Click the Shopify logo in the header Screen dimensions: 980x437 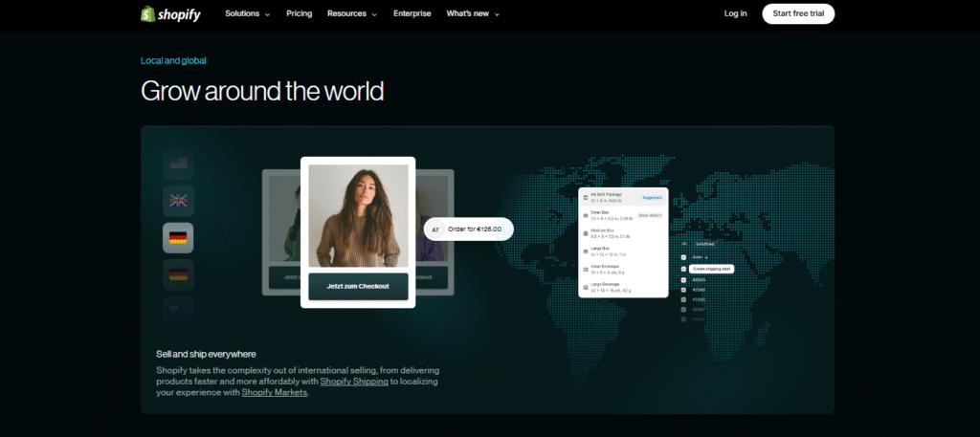pyautogui.click(x=170, y=13)
